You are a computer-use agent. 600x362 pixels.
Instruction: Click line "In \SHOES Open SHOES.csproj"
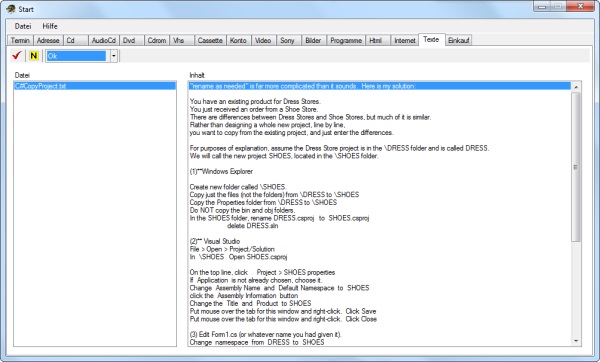pyautogui.click(x=238, y=256)
